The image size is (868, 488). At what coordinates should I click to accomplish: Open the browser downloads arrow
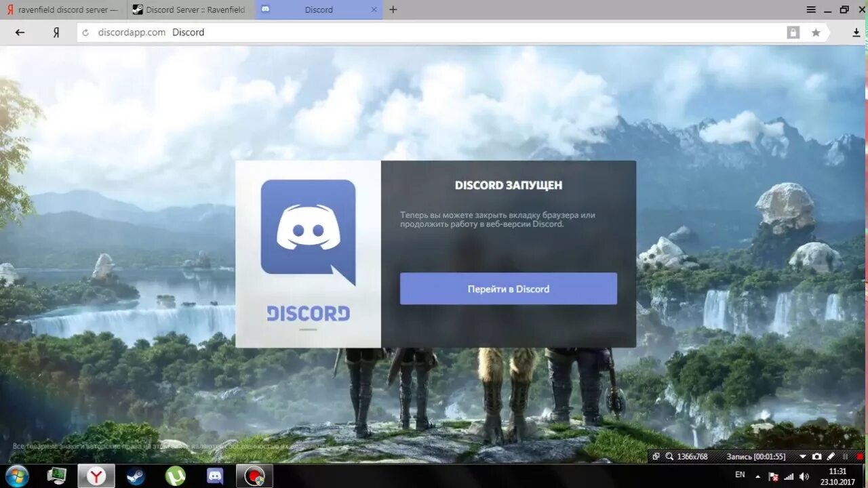point(856,32)
